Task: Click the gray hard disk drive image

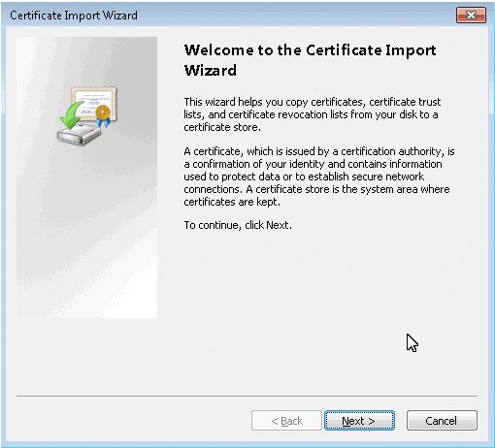Action: [x=79, y=134]
